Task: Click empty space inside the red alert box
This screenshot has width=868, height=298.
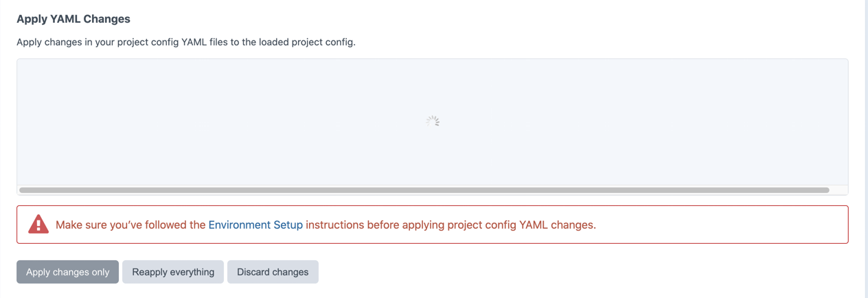Action: [x=721, y=225]
